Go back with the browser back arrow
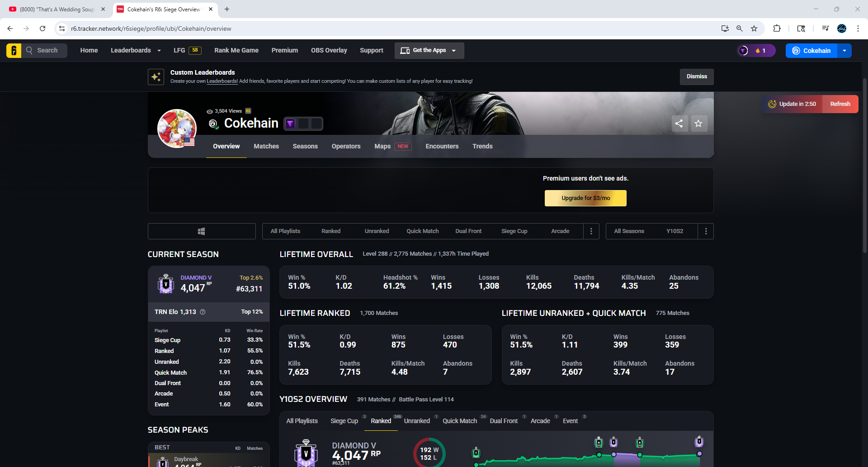 [10, 29]
